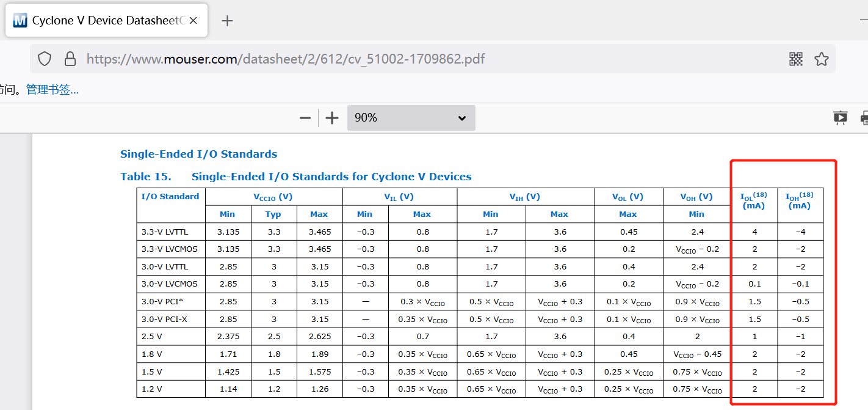This screenshot has height=410, width=868.
Task: Click VOH value 2 in 2.5 V row
Action: point(696,337)
